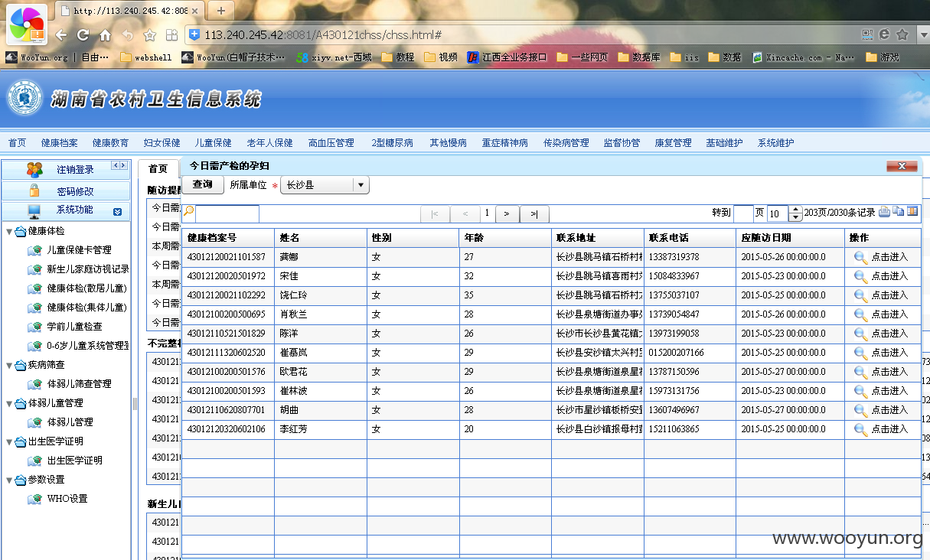Open the 数据库 bookmark folder

[x=638, y=57]
